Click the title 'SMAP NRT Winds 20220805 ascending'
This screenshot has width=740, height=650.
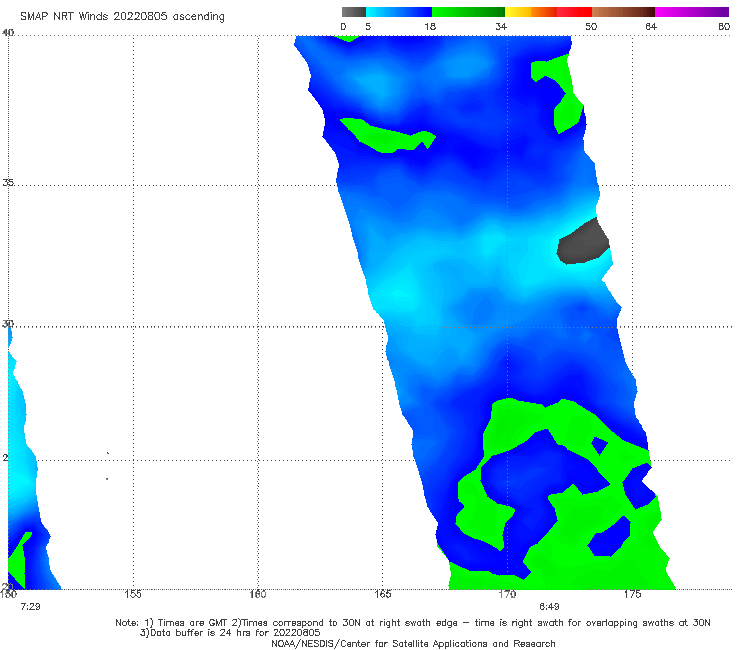click(x=122, y=17)
